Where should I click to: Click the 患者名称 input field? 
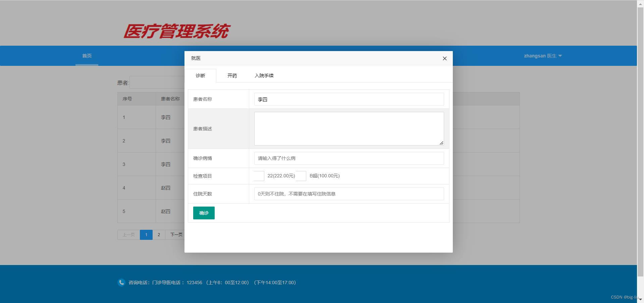(x=349, y=99)
